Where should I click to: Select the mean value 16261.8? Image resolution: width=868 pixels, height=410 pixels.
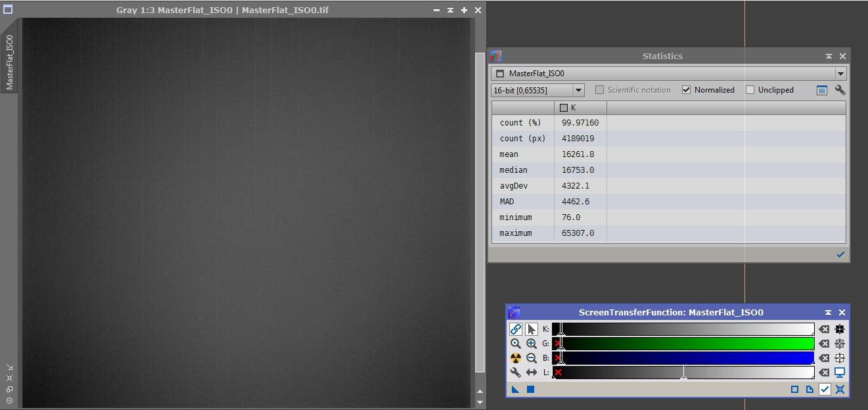click(578, 154)
